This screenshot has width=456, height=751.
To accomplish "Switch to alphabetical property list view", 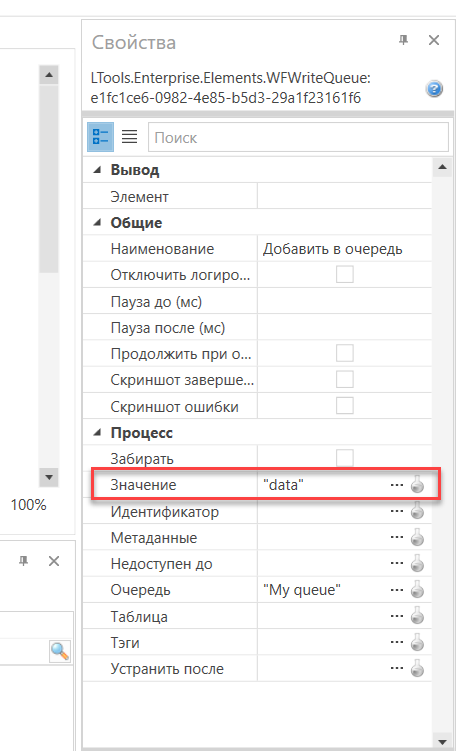I will (x=129, y=137).
